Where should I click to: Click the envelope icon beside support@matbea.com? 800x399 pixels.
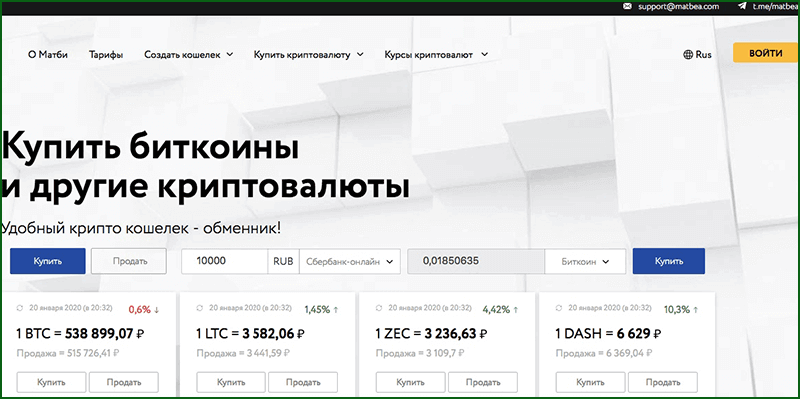pos(628,7)
